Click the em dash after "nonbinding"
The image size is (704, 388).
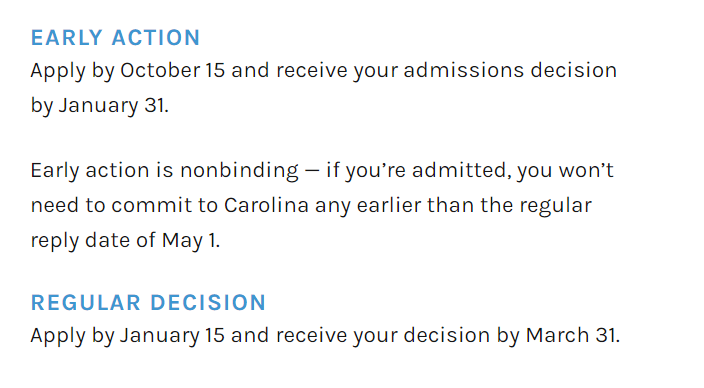(312, 172)
